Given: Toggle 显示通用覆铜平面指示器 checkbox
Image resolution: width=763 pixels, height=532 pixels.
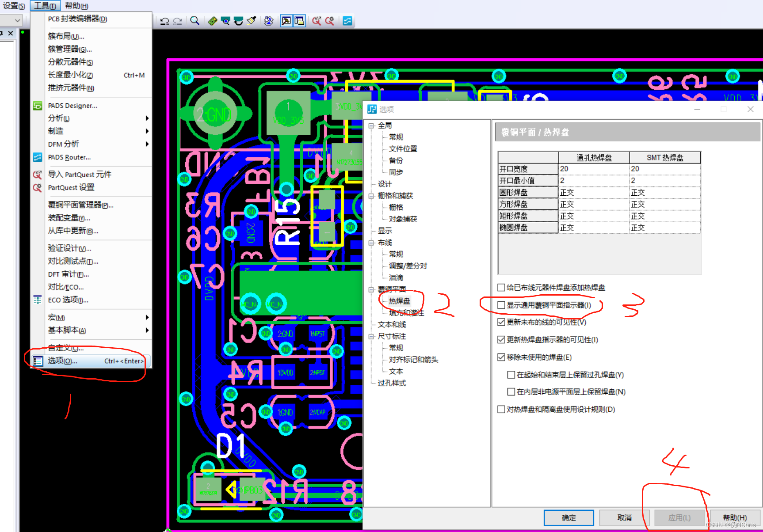Looking at the screenshot, I should (501, 305).
